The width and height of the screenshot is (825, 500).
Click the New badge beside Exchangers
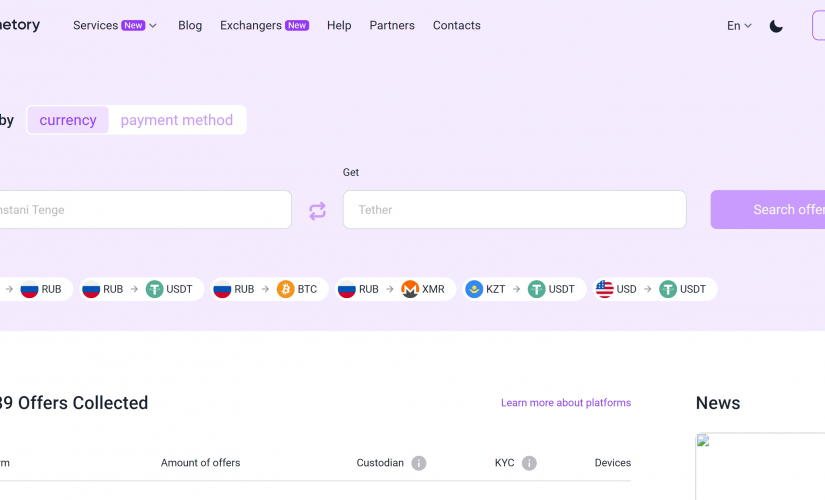(x=297, y=25)
